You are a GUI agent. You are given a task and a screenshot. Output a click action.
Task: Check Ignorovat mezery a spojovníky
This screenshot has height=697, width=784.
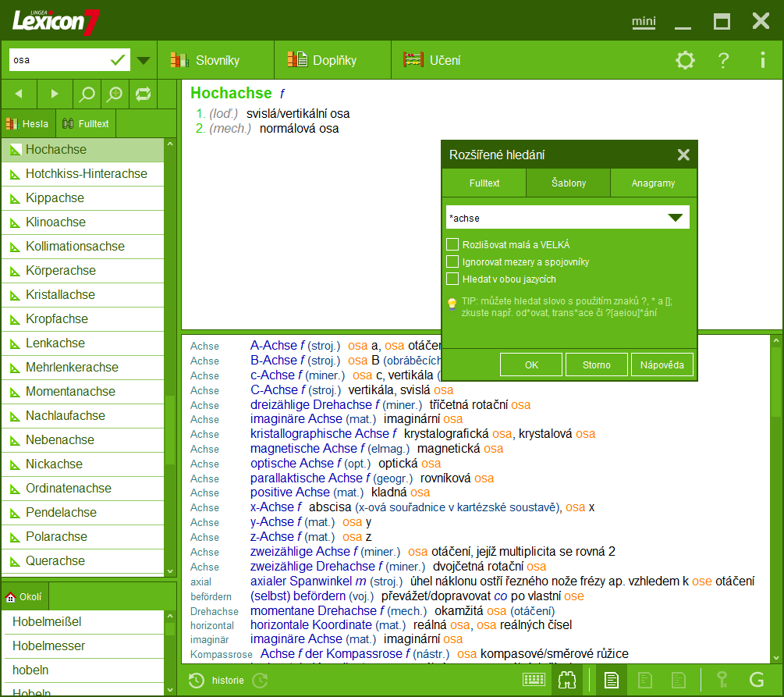pos(452,261)
